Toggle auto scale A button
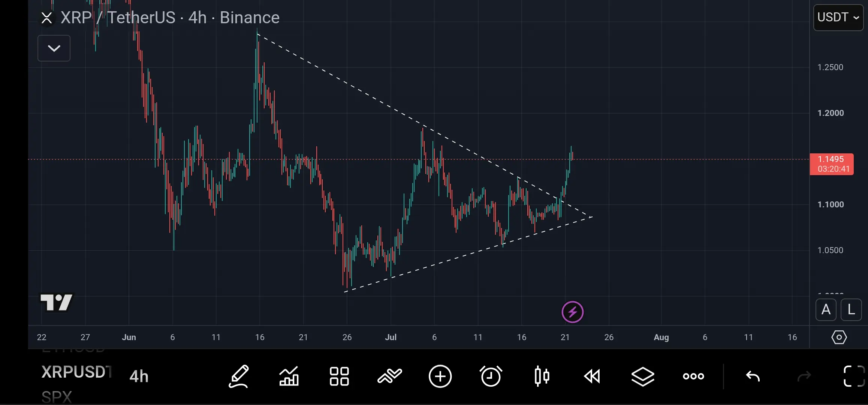 click(x=826, y=310)
